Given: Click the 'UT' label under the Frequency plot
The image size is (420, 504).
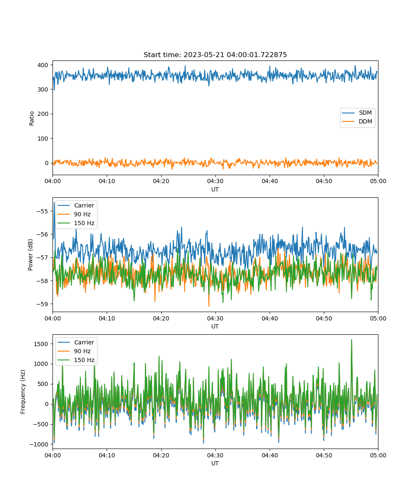Looking at the screenshot, I should tap(215, 463).
